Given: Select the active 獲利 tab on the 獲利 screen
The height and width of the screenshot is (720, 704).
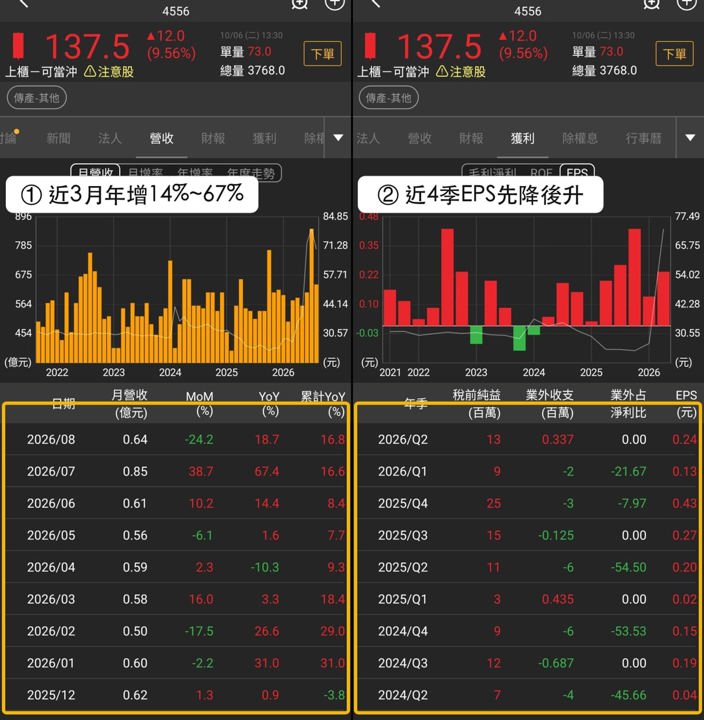Looking at the screenshot, I should tap(523, 138).
